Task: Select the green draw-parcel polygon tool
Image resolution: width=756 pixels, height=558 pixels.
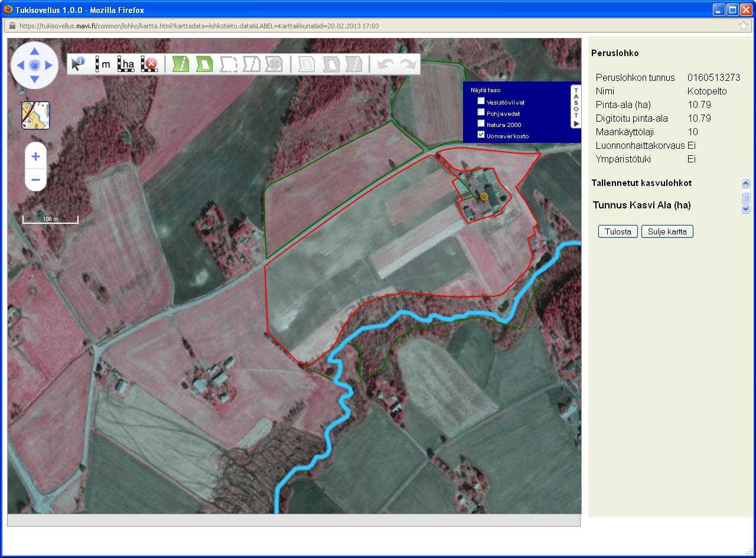Action: (x=204, y=64)
